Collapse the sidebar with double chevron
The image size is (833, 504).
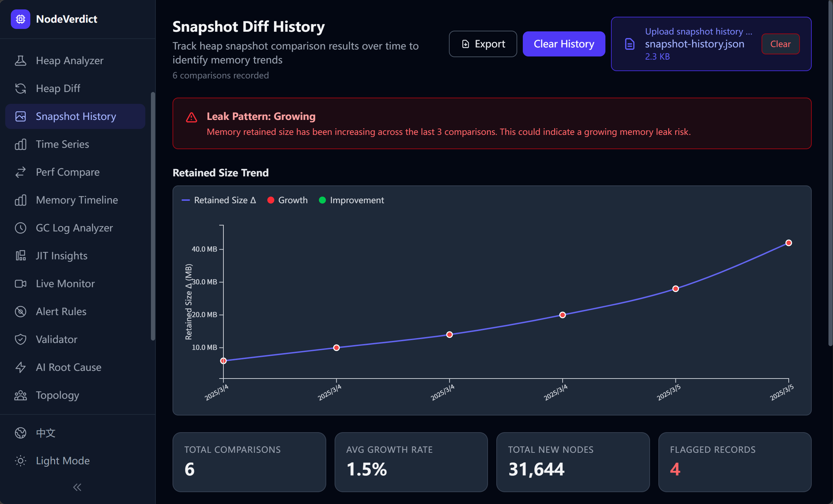[x=77, y=487]
